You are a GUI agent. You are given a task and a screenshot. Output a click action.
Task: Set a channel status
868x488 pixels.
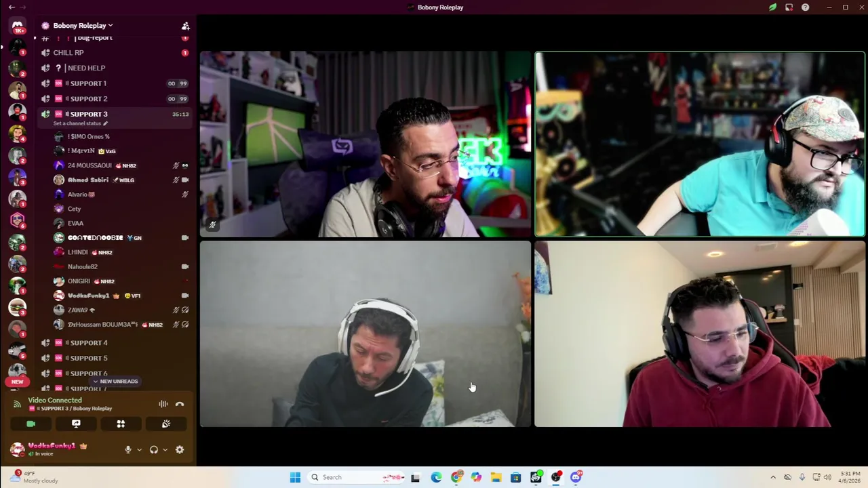tap(80, 123)
